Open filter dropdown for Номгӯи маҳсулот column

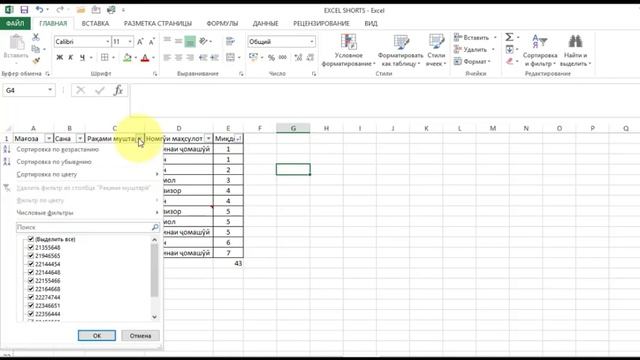[209, 139]
